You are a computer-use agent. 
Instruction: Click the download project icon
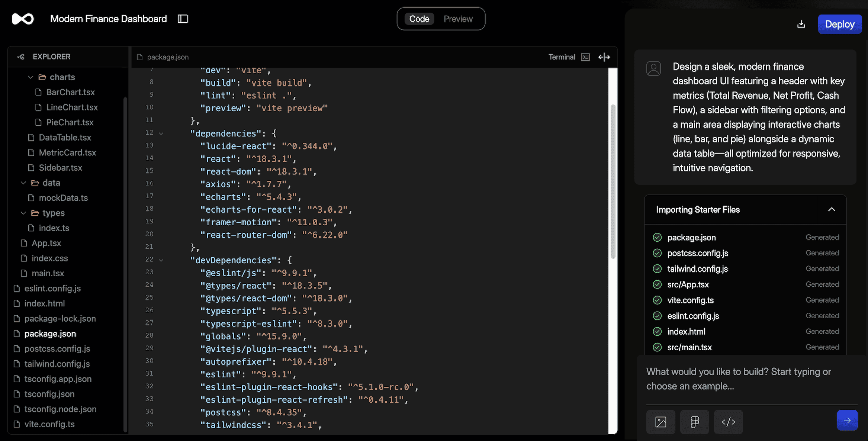[x=801, y=24]
